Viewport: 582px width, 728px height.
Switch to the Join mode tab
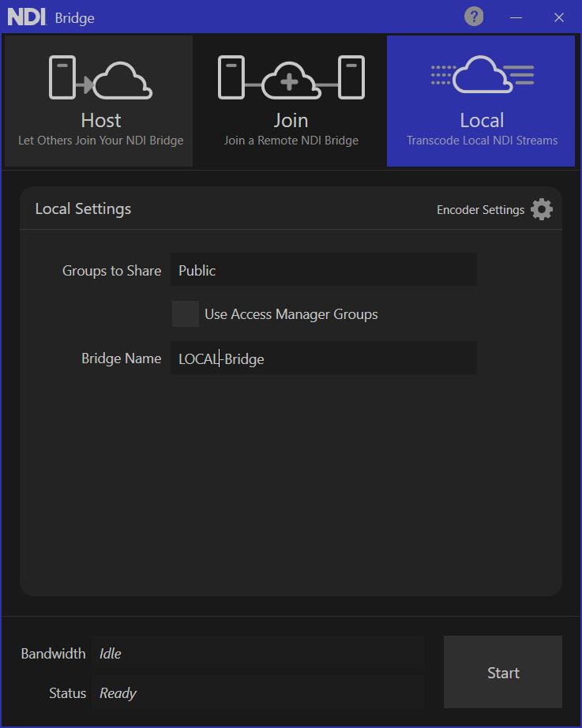[x=291, y=101]
